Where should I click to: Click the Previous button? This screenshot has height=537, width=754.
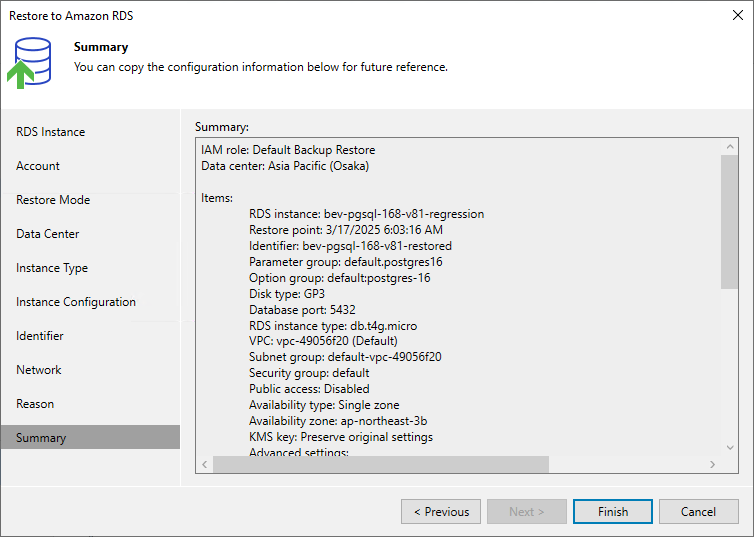pos(441,512)
